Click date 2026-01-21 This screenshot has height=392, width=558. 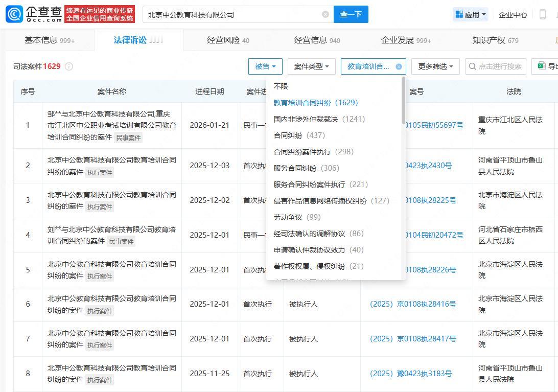(x=210, y=125)
